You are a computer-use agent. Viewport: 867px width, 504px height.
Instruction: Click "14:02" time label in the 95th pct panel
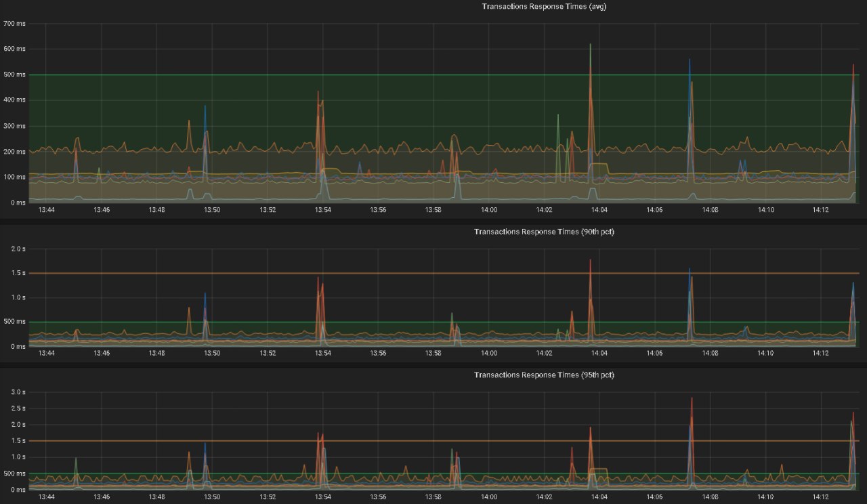(x=544, y=497)
